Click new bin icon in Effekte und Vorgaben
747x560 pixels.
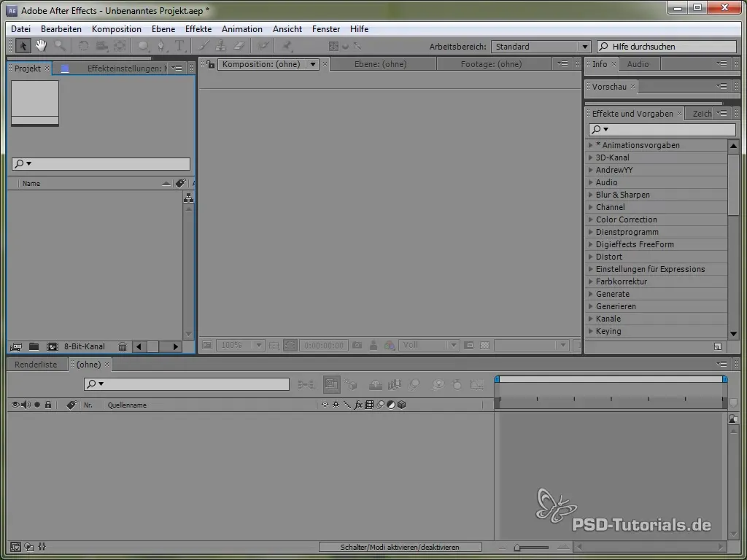click(718, 346)
